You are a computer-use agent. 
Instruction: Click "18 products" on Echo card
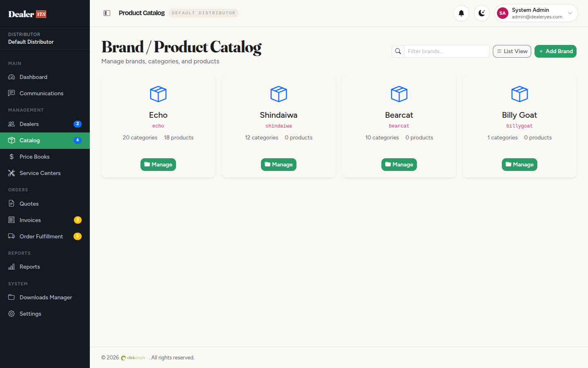pyautogui.click(x=179, y=137)
